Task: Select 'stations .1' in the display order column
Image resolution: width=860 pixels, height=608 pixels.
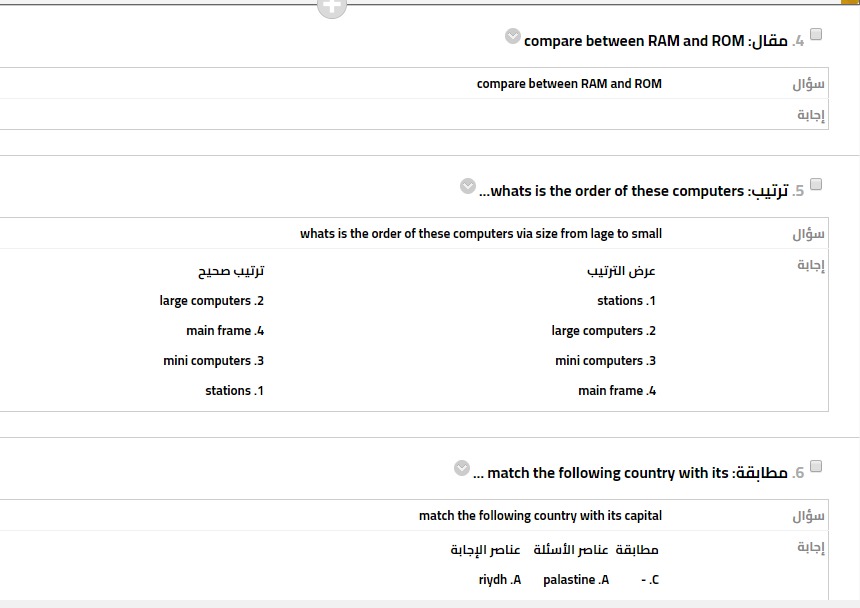Action: pos(626,301)
